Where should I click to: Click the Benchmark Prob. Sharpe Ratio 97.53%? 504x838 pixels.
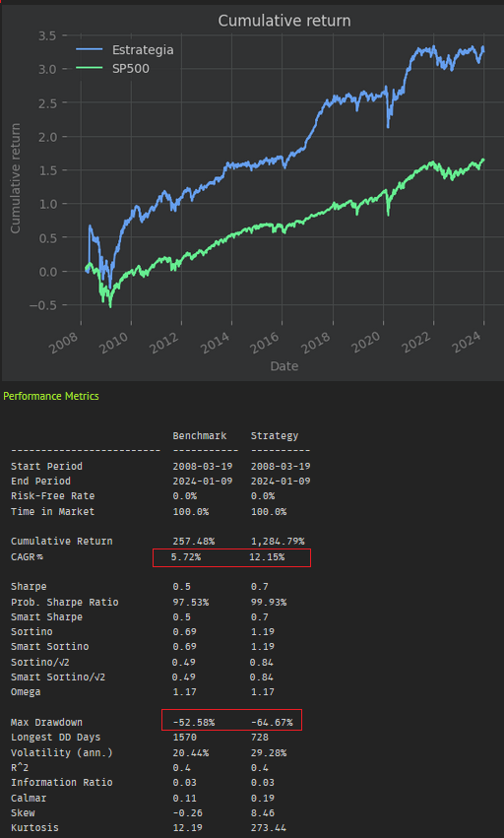click(x=190, y=602)
